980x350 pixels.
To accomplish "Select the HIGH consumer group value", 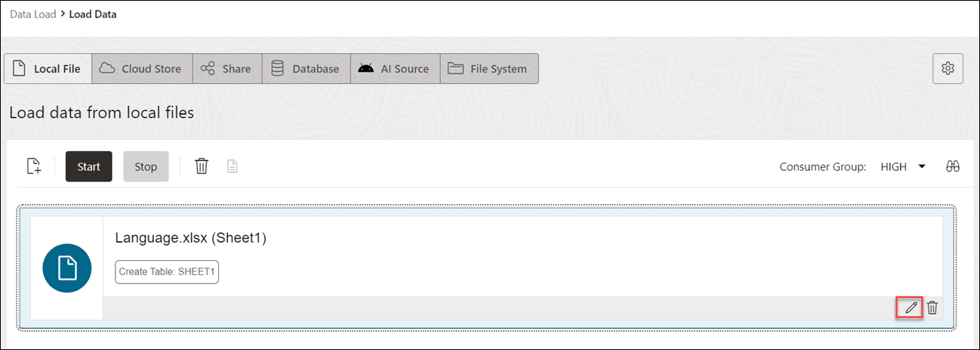I will (x=893, y=166).
